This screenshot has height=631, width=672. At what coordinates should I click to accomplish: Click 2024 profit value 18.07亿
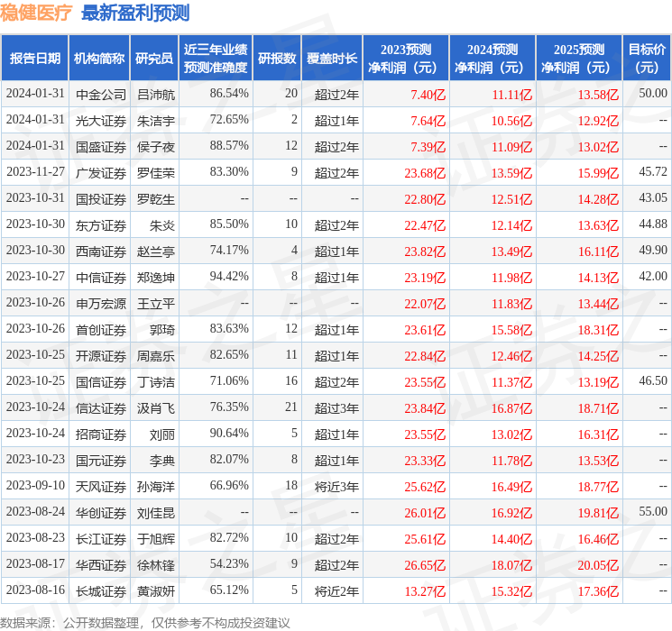(x=511, y=564)
